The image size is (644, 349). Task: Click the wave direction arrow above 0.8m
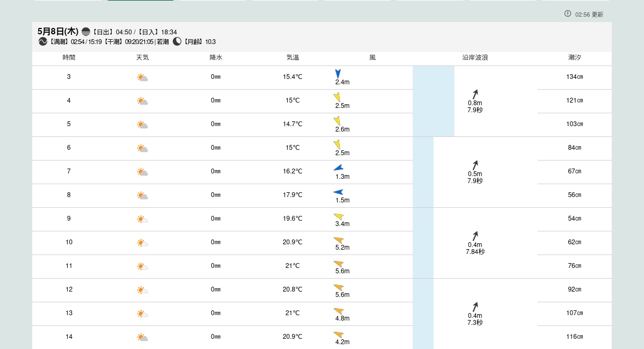point(475,94)
